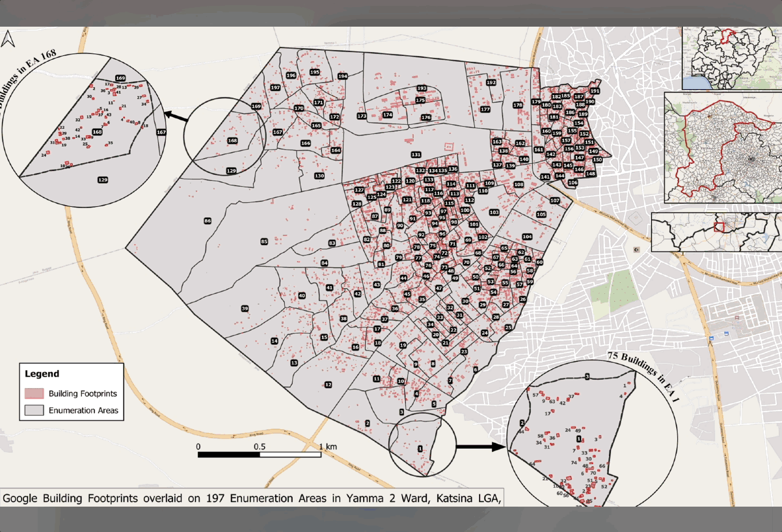Select enumeration area label 39 in the southwest
This screenshot has height=532, width=782.
245,308
